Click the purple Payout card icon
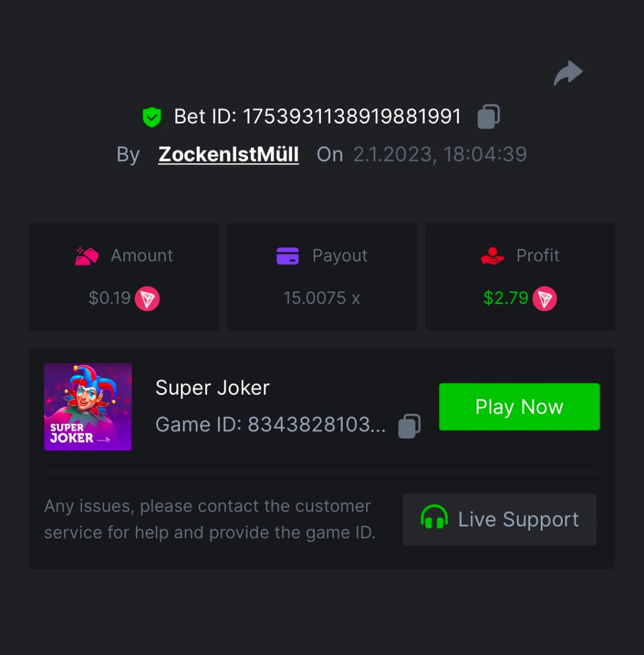This screenshot has height=655, width=644. click(x=288, y=255)
